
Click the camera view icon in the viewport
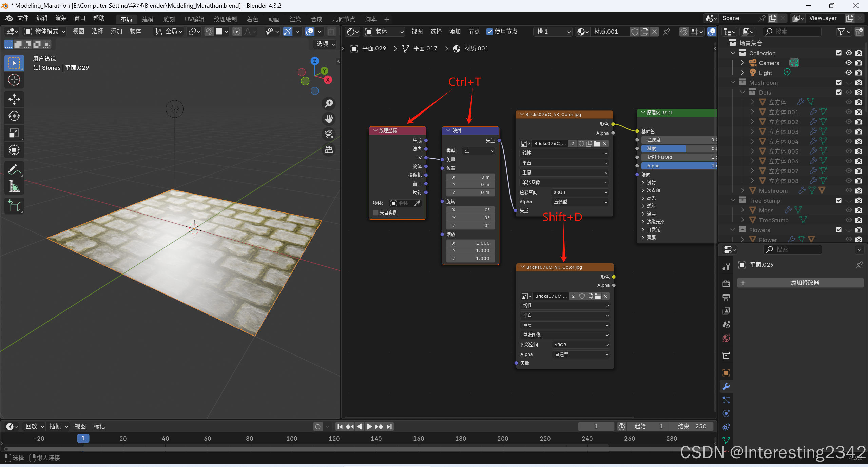pos(329,134)
